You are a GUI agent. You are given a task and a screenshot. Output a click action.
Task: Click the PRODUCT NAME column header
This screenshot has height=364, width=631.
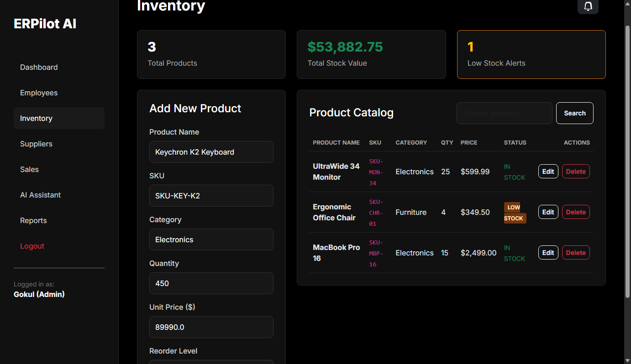336,143
